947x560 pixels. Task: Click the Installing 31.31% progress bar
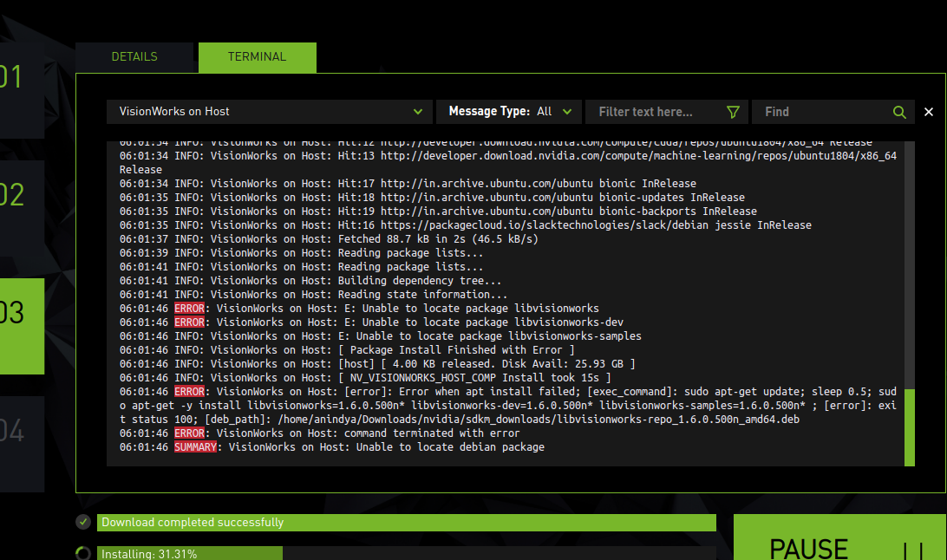point(407,553)
